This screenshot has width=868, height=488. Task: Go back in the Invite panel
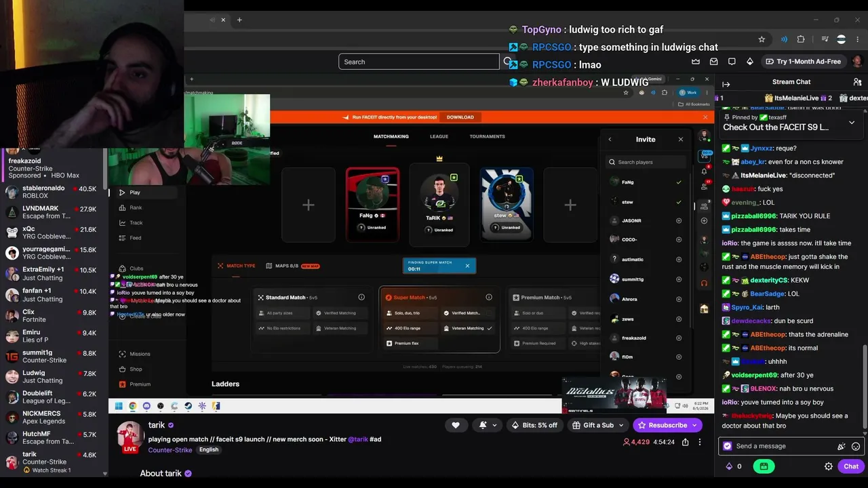(610, 140)
